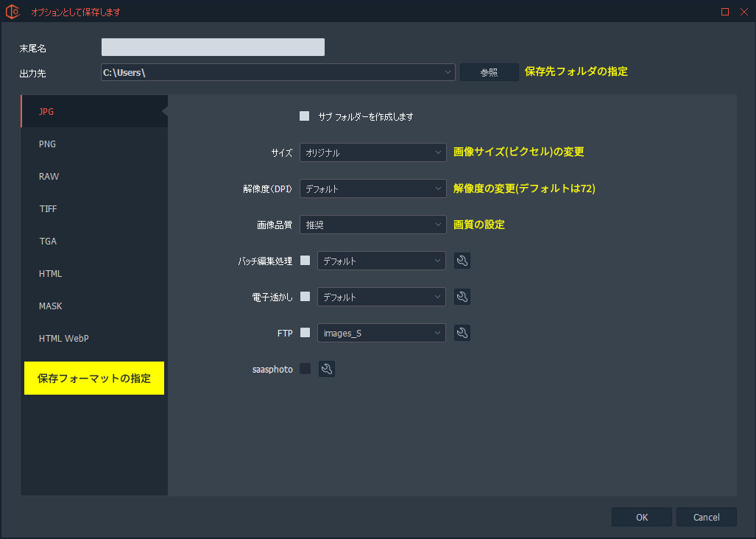Enable the create subfolder checkbox

pyautogui.click(x=305, y=116)
